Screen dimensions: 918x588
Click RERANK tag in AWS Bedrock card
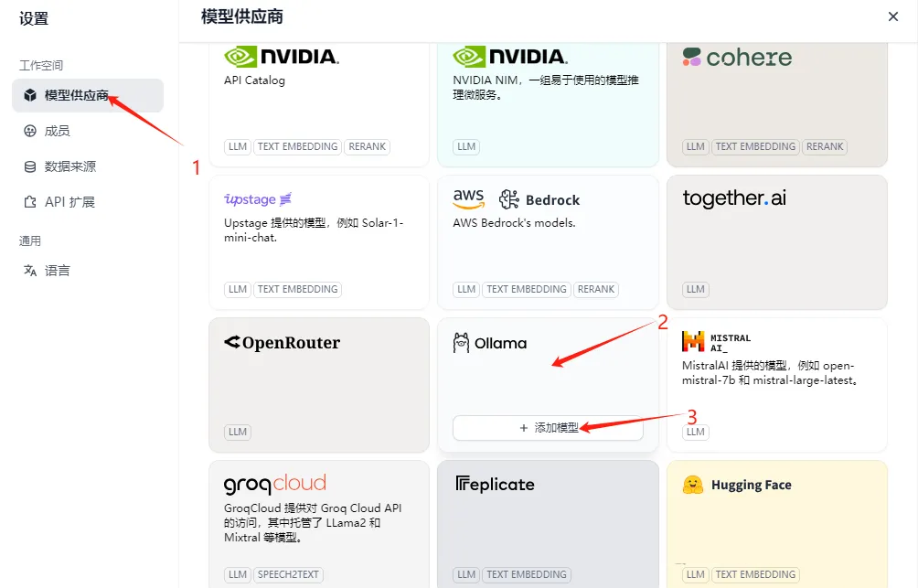(596, 289)
